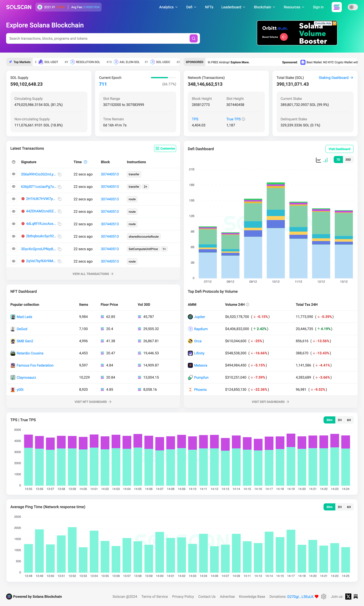The image size is (364, 606).
Task: Click the donation heart icon
Action: (317, 596)
